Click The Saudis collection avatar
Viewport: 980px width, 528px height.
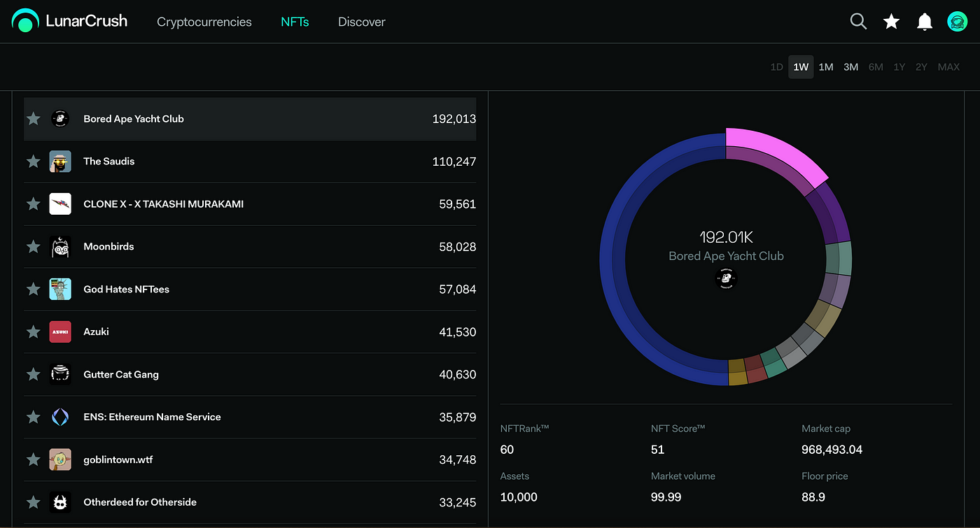[60, 162]
